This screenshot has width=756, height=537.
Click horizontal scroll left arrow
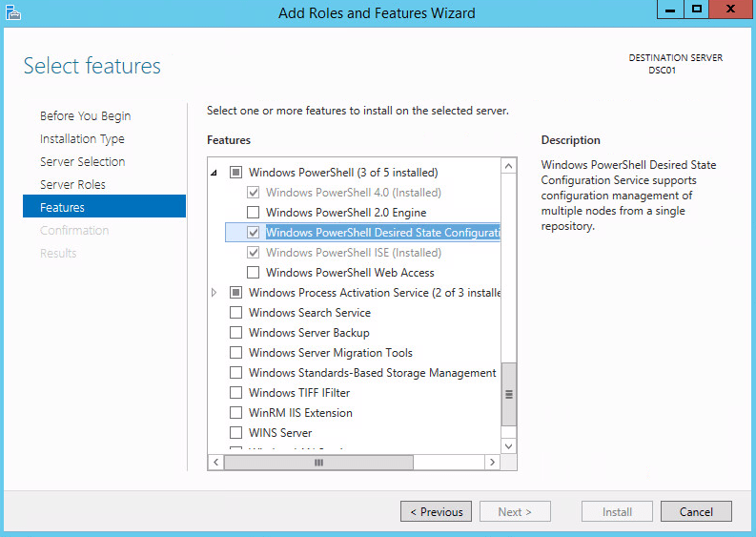[x=216, y=463]
